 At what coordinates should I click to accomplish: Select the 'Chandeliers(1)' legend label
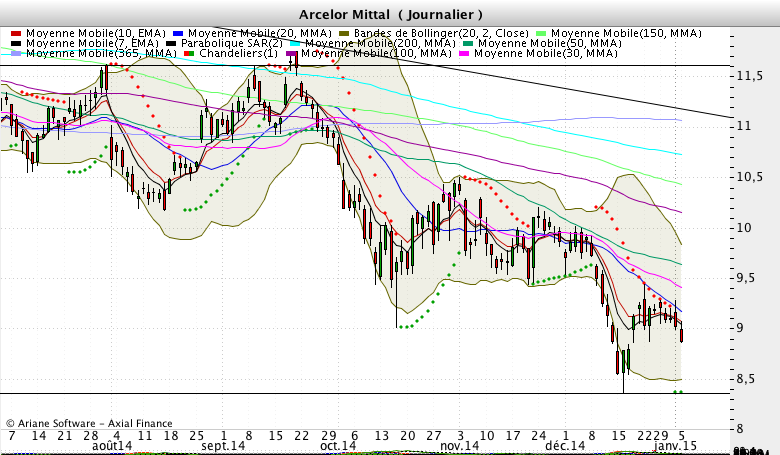pyautogui.click(x=239, y=53)
